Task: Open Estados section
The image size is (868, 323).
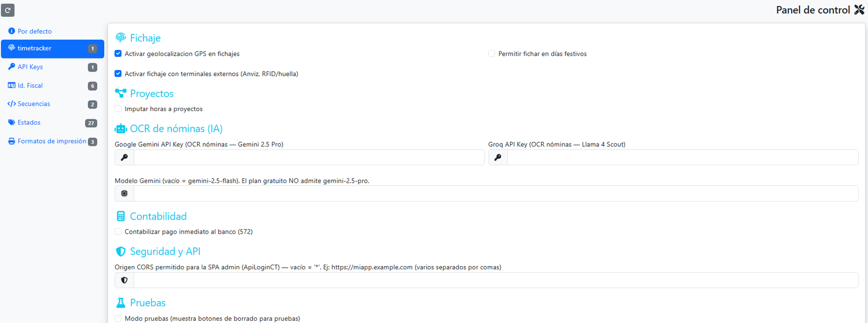Action: point(53,122)
